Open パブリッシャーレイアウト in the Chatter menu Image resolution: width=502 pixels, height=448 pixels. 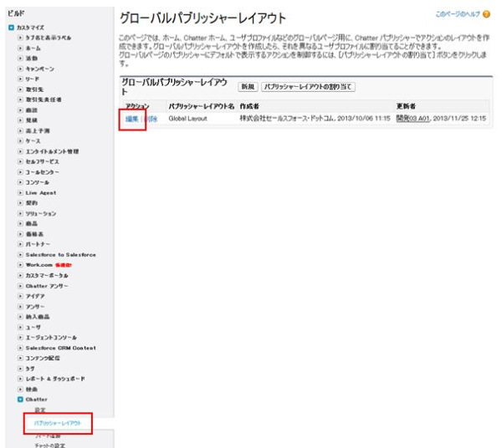(58, 423)
